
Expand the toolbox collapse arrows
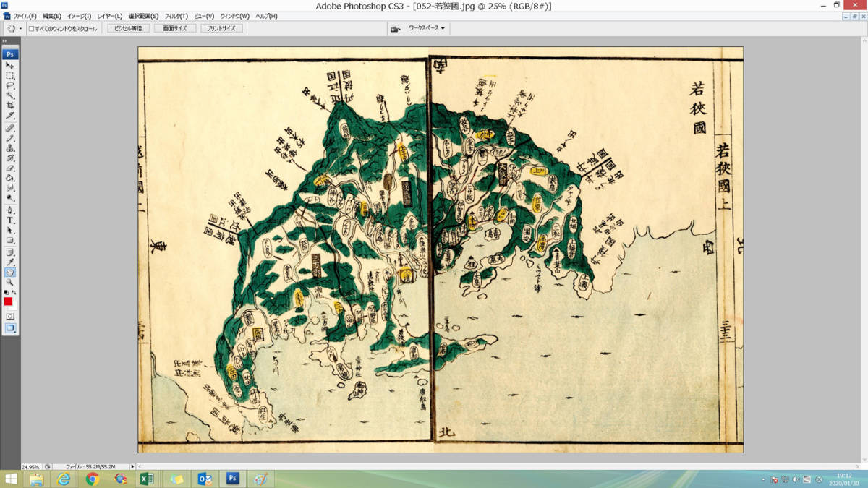[x=5, y=42]
